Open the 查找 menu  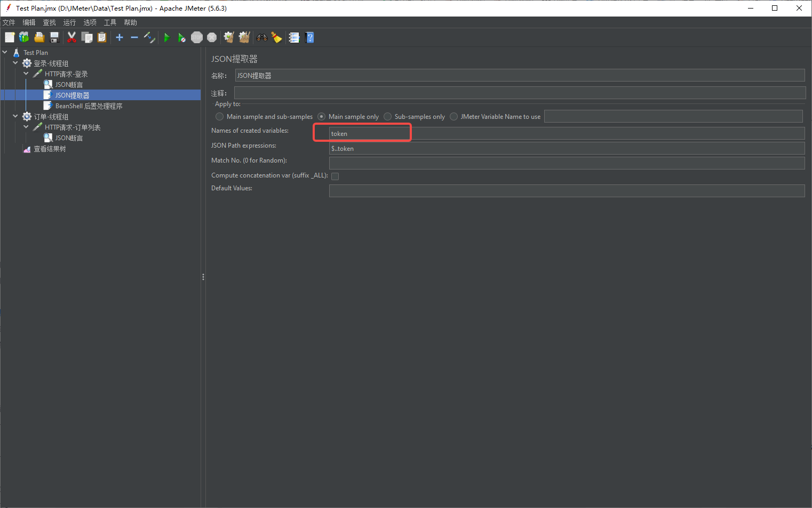49,22
